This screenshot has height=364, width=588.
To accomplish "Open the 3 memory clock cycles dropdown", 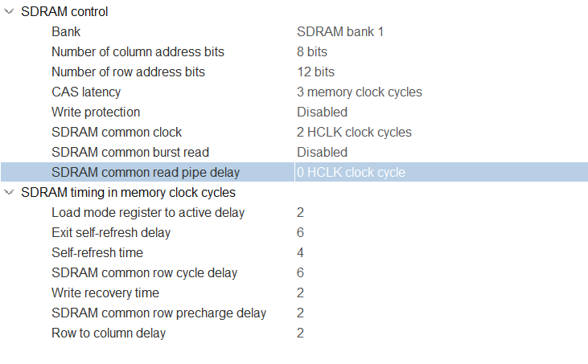I will [x=359, y=92].
